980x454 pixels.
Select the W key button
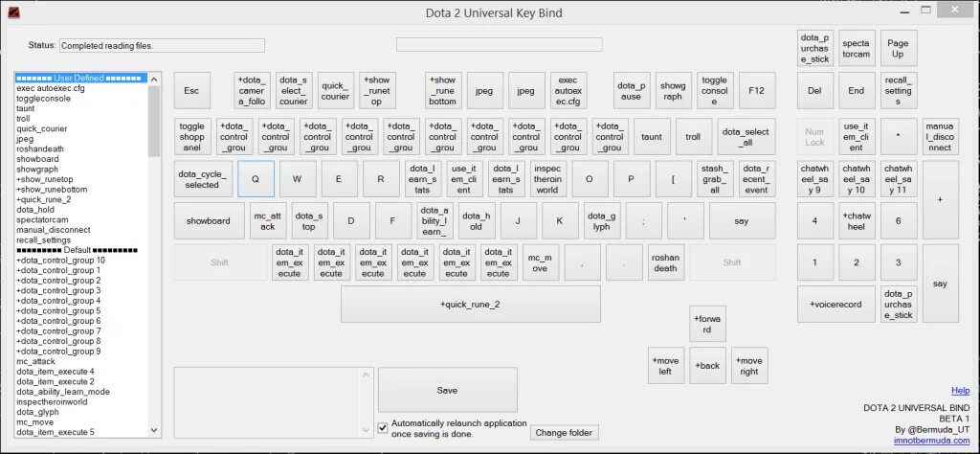pyautogui.click(x=298, y=179)
